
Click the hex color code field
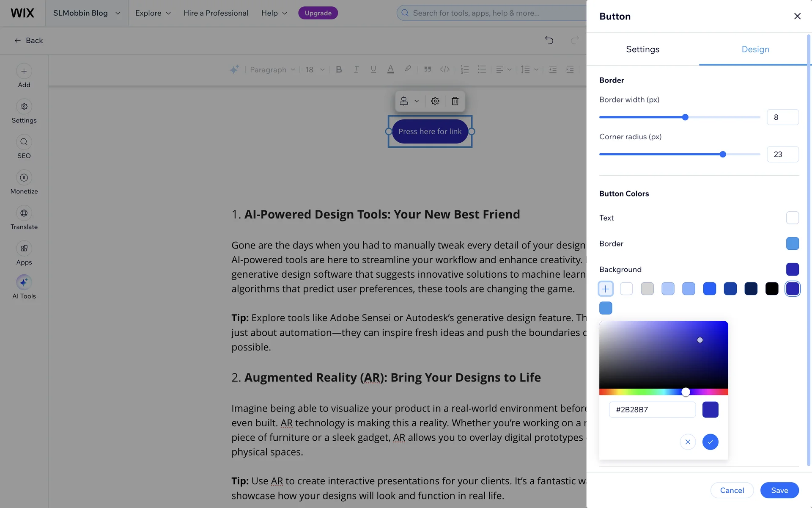[x=652, y=410]
